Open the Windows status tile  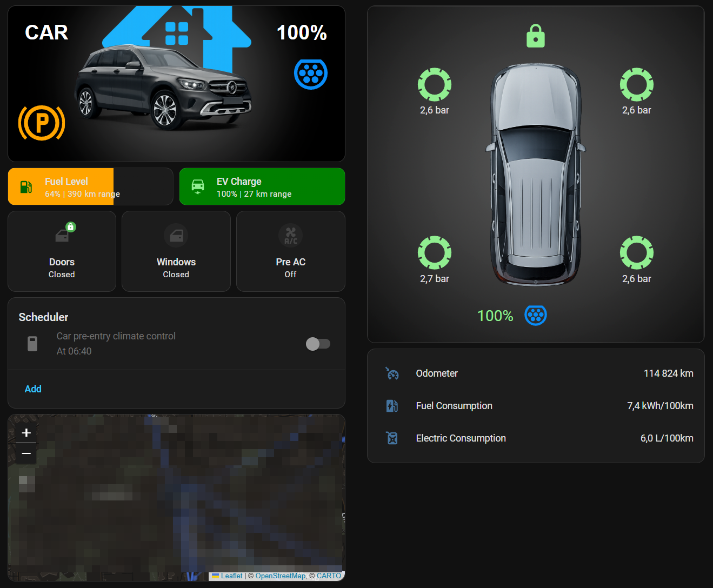176,251
